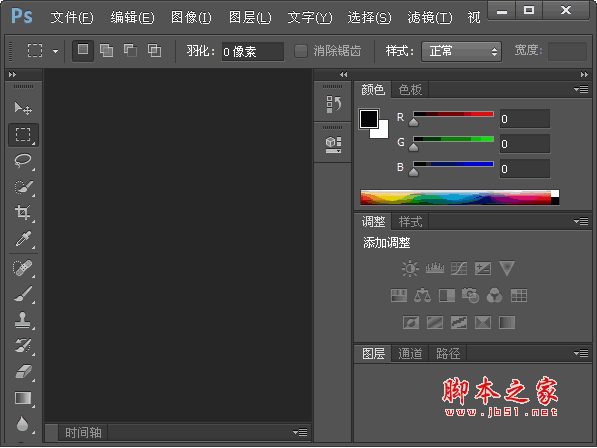The height and width of the screenshot is (448, 597).
Task: Open the History panel icon
Action: [333, 104]
